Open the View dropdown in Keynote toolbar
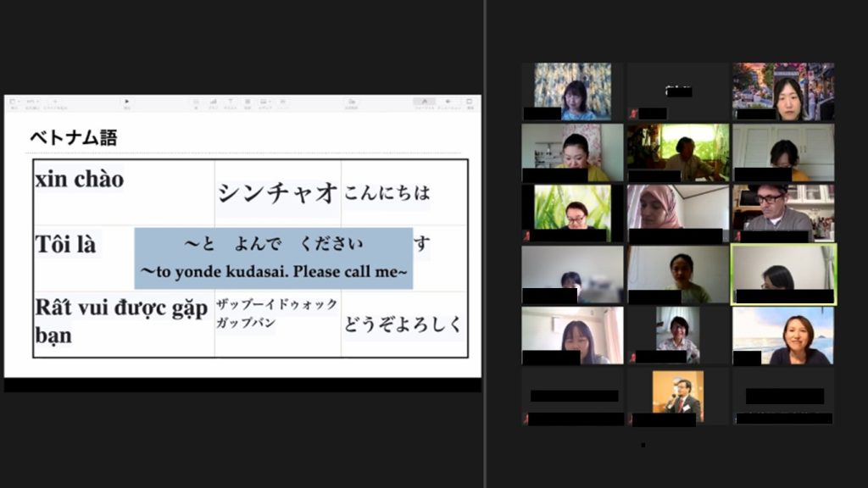868x488 pixels. 14,103
